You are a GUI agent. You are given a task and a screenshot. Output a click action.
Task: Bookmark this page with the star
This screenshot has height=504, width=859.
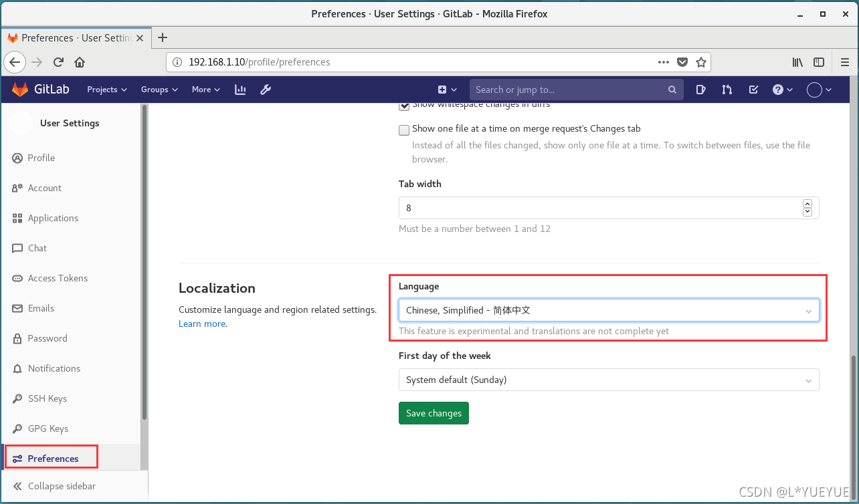[700, 62]
